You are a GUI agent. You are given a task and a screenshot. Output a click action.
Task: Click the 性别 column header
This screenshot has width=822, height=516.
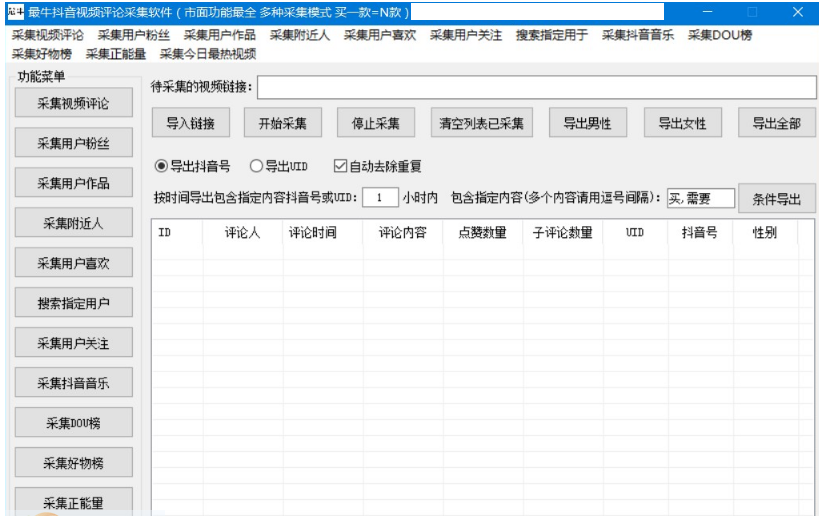(x=765, y=232)
